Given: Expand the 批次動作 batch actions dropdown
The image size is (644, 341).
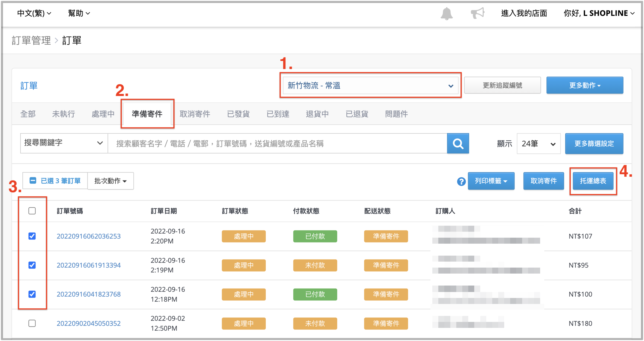Looking at the screenshot, I should pos(110,181).
